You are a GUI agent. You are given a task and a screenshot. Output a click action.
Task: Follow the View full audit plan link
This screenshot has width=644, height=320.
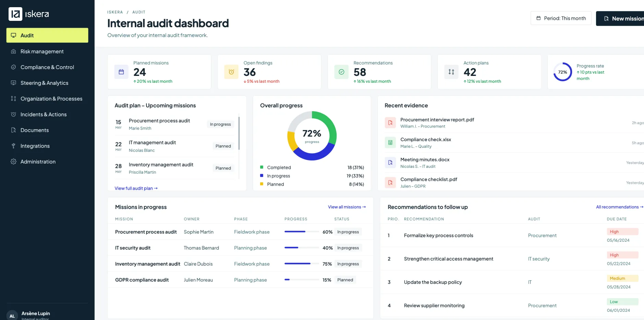pos(136,188)
